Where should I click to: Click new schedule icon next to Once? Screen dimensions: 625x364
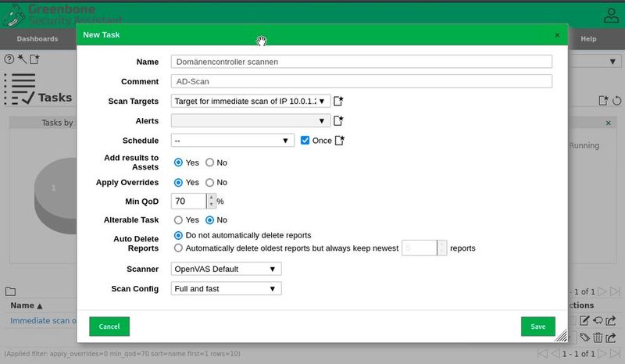coord(340,141)
